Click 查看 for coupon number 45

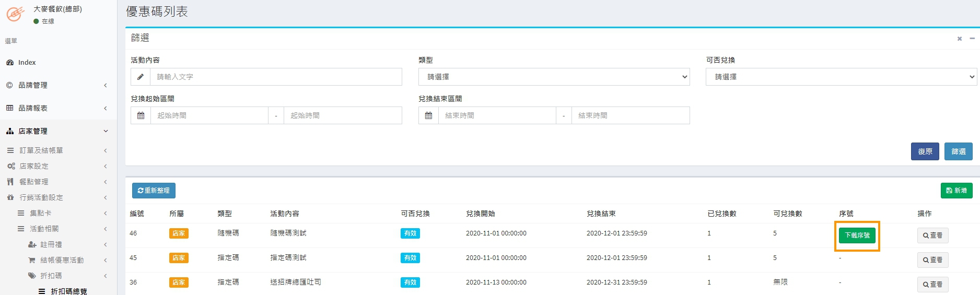pos(932,260)
